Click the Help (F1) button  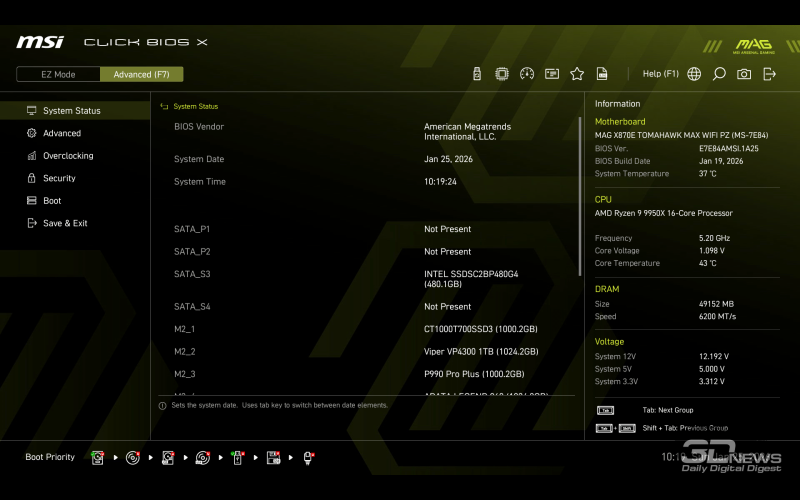(x=660, y=74)
